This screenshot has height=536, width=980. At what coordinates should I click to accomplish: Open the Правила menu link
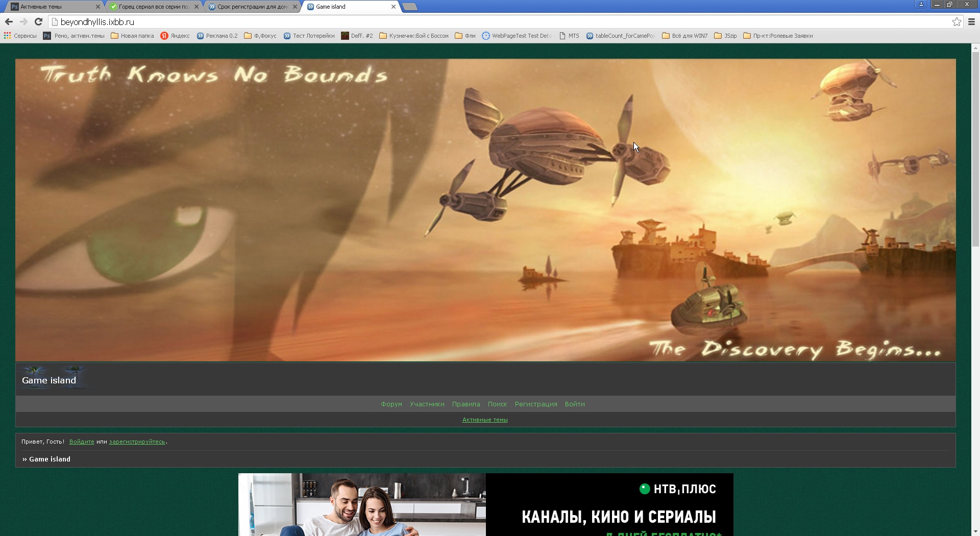tap(466, 404)
